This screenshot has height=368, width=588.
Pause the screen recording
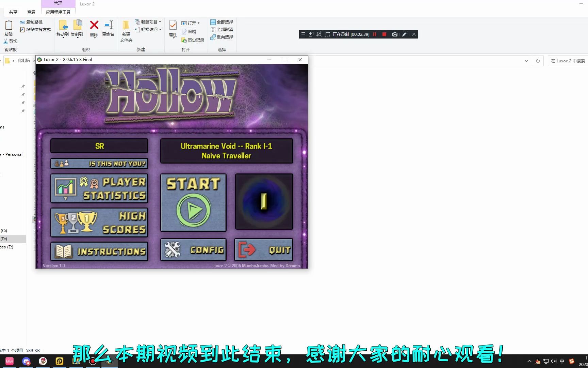coord(375,34)
